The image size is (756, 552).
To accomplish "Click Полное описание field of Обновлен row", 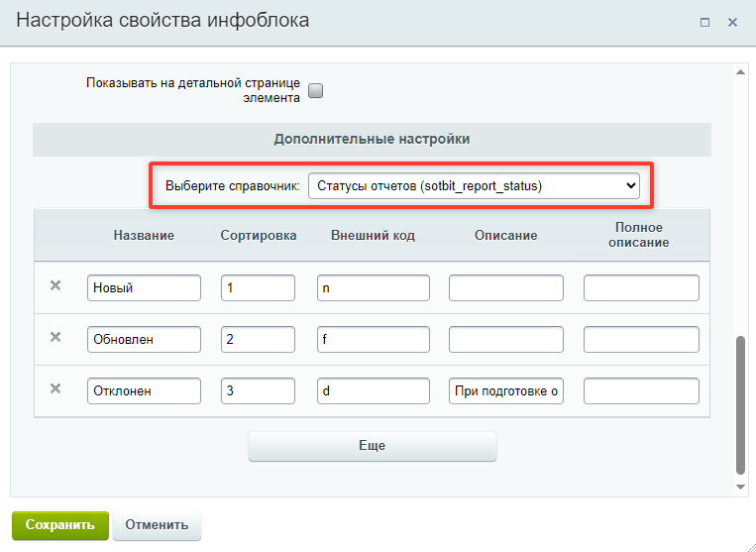I will click(x=641, y=339).
